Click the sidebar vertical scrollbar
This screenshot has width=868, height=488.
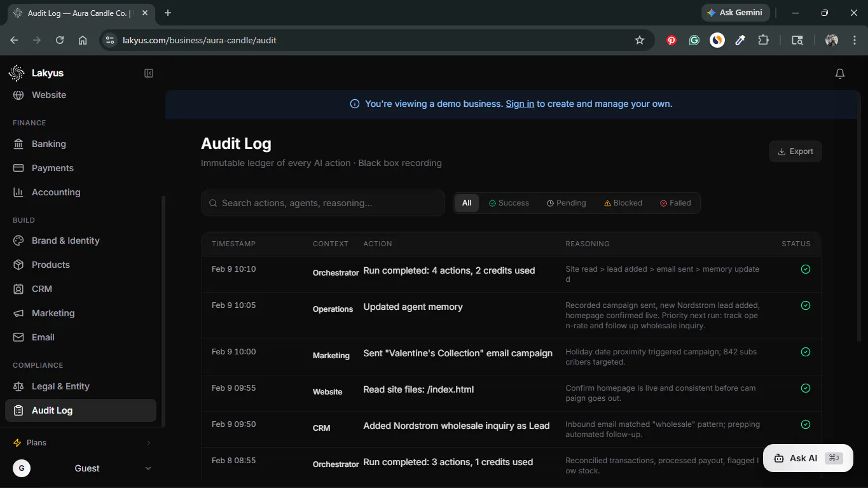[163, 310]
